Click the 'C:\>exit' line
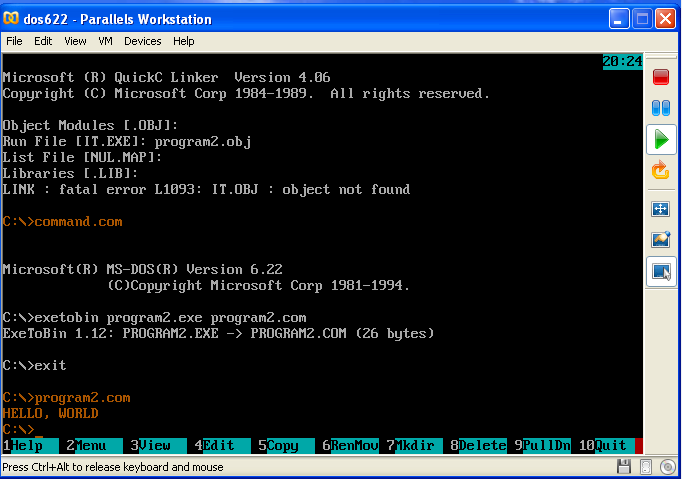Screen dimensions: 682x479 click(34, 365)
